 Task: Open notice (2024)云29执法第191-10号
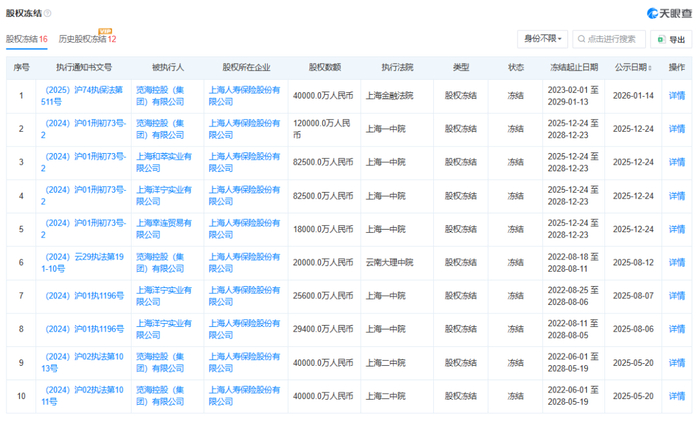coord(82,263)
